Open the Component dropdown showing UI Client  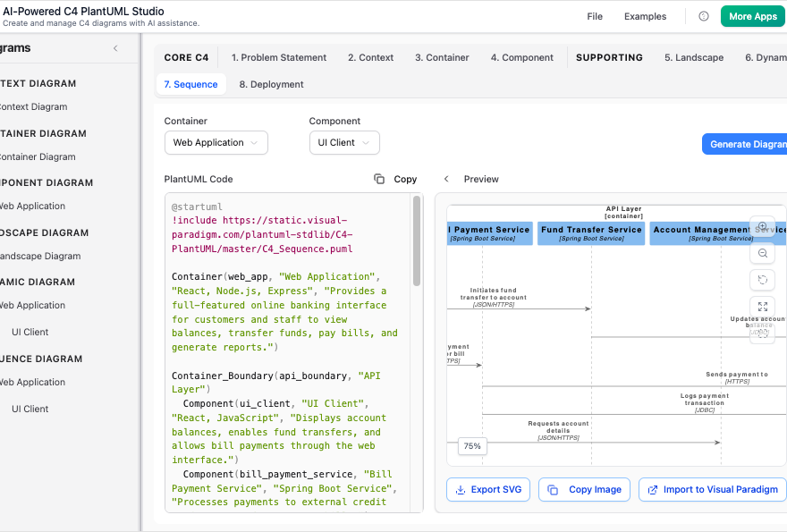point(344,142)
